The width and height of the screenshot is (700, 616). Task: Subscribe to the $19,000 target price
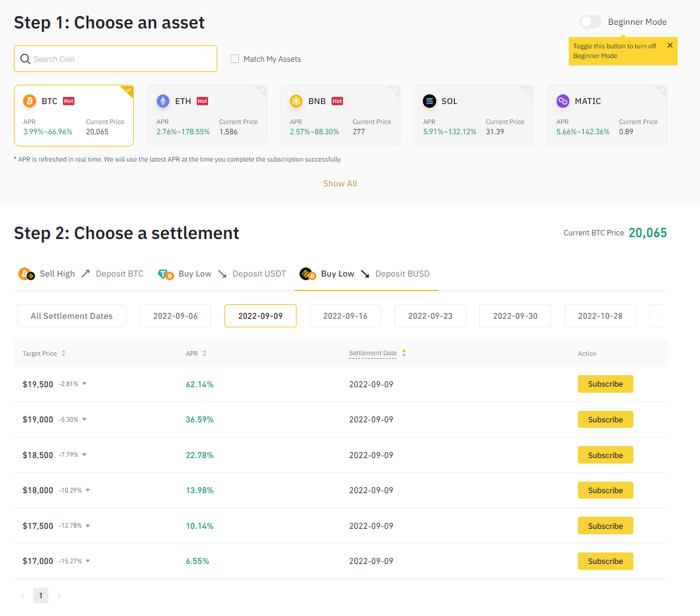605,419
